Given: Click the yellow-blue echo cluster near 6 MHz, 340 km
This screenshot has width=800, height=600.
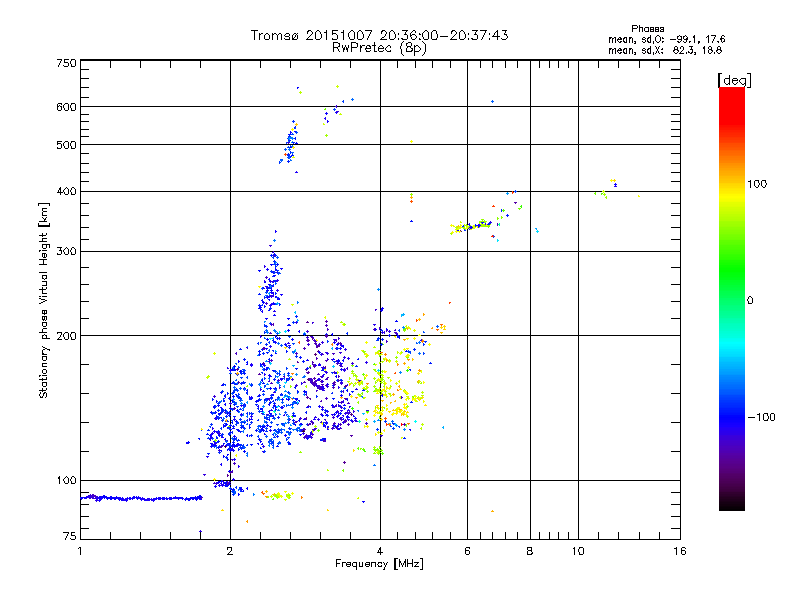Looking at the screenshot, I should [x=470, y=226].
